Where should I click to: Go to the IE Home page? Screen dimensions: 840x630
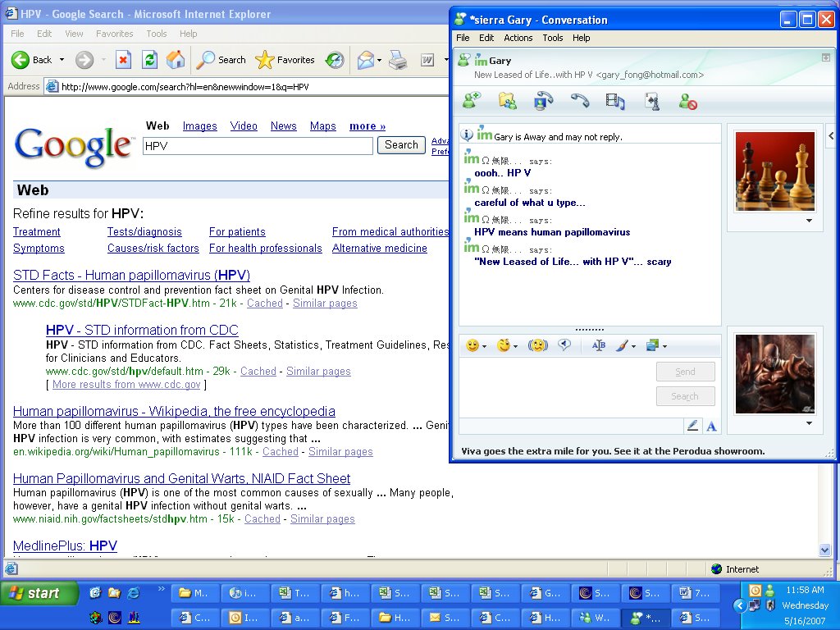176,60
